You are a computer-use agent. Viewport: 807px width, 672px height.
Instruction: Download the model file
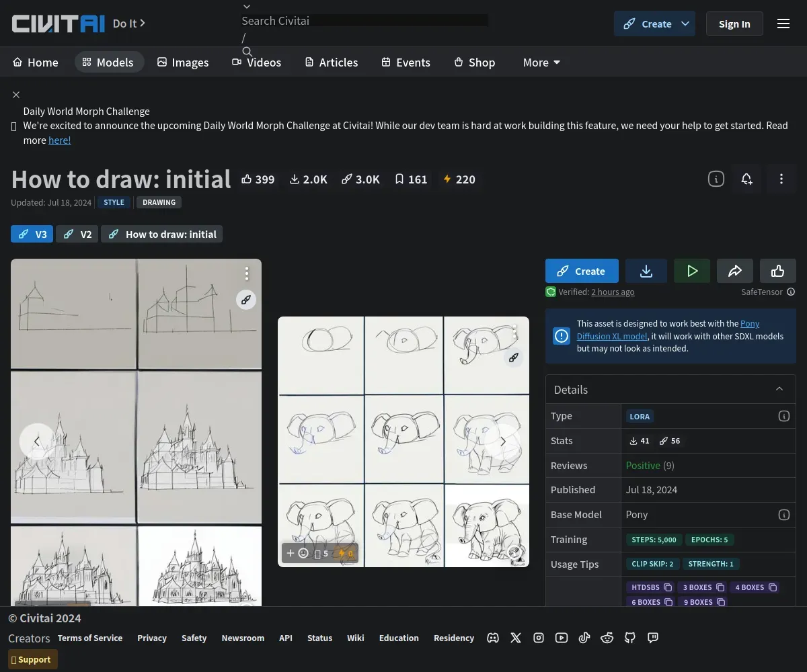click(646, 271)
